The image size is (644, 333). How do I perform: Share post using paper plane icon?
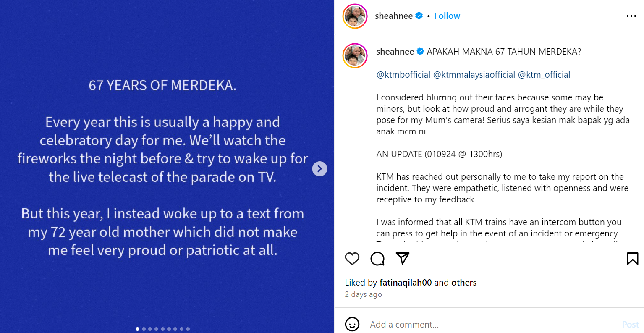(403, 258)
